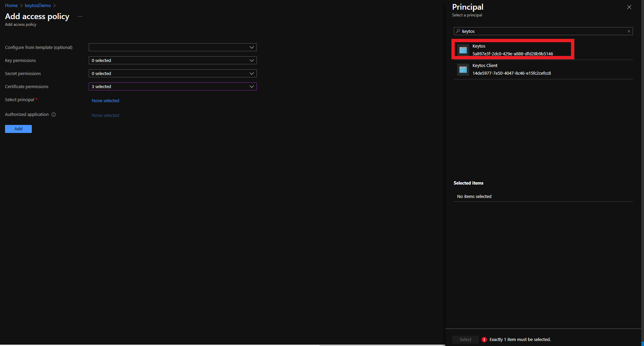
Task: Click the Keytos application icon
Action: point(463,50)
